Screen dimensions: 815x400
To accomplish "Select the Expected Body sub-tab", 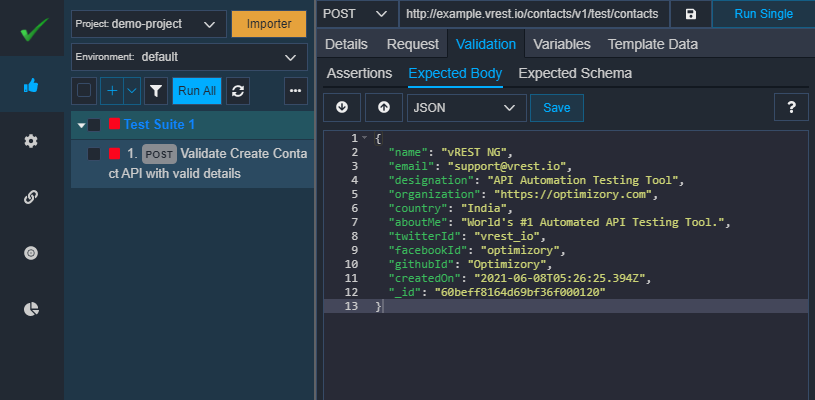I will coord(455,74).
